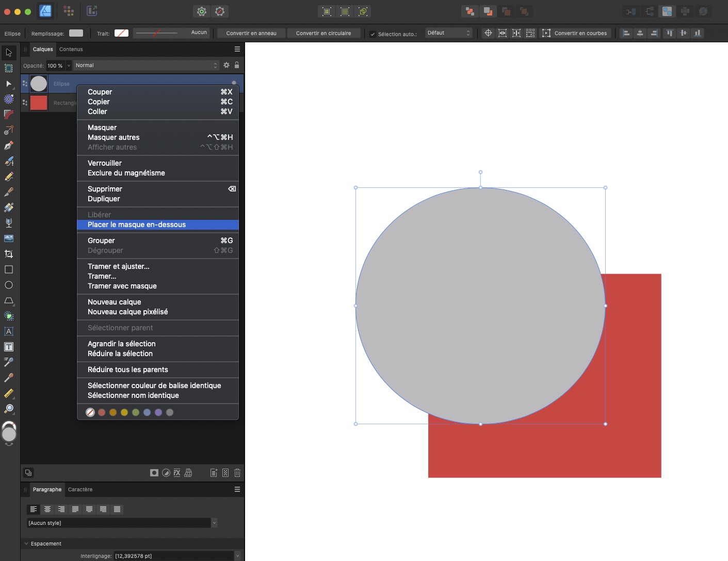The height and width of the screenshot is (561, 728).
Task: Open the Défaut selection dropdown
Action: pos(448,33)
